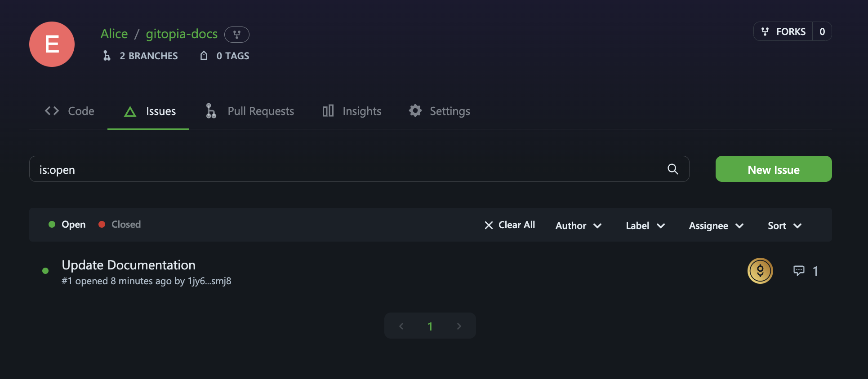Image resolution: width=868 pixels, height=379 pixels.
Task: Switch to the Insights tab
Action: click(352, 111)
